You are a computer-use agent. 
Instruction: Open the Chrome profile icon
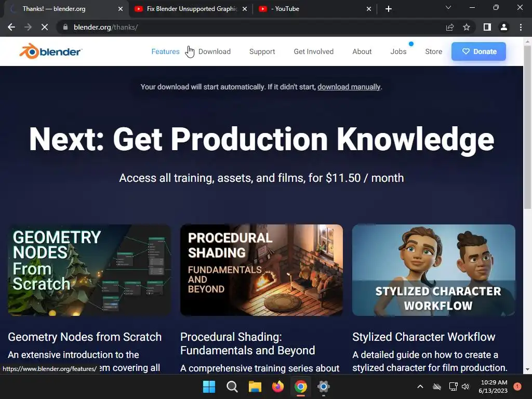[x=504, y=27]
